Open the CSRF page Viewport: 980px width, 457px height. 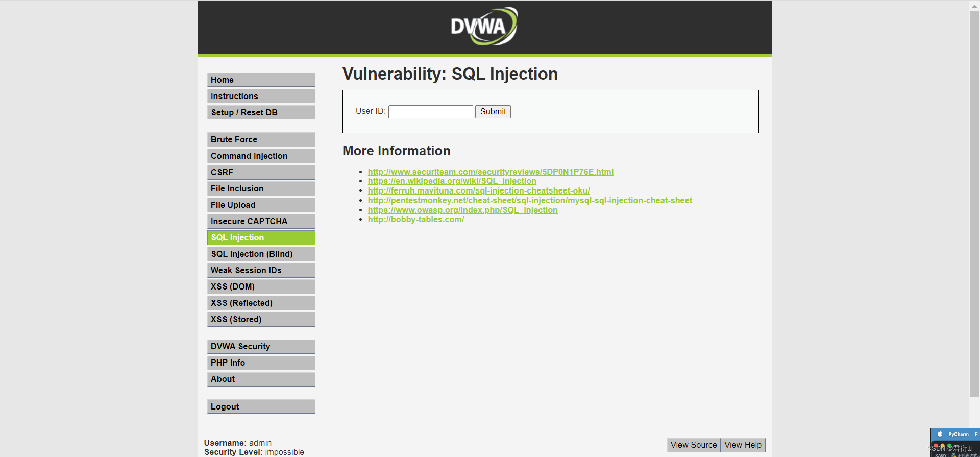(261, 172)
